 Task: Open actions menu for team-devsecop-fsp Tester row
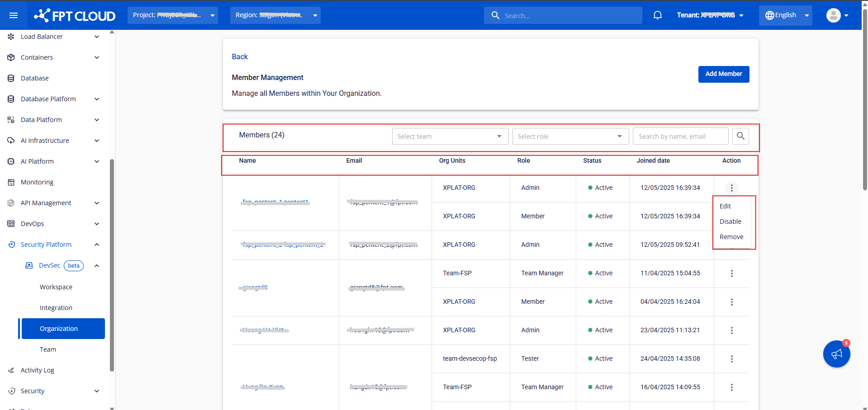pyautogui.click(x=731, y=359)
